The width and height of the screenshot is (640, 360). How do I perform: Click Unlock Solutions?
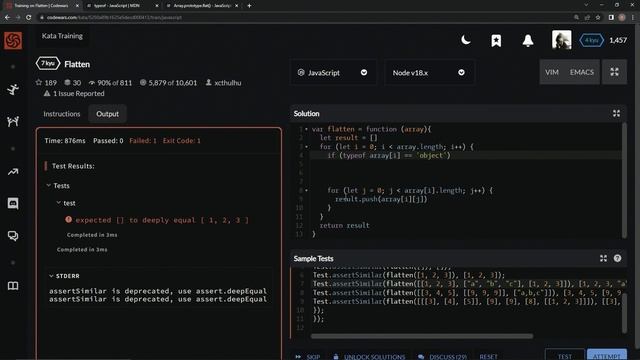[369, 356]
